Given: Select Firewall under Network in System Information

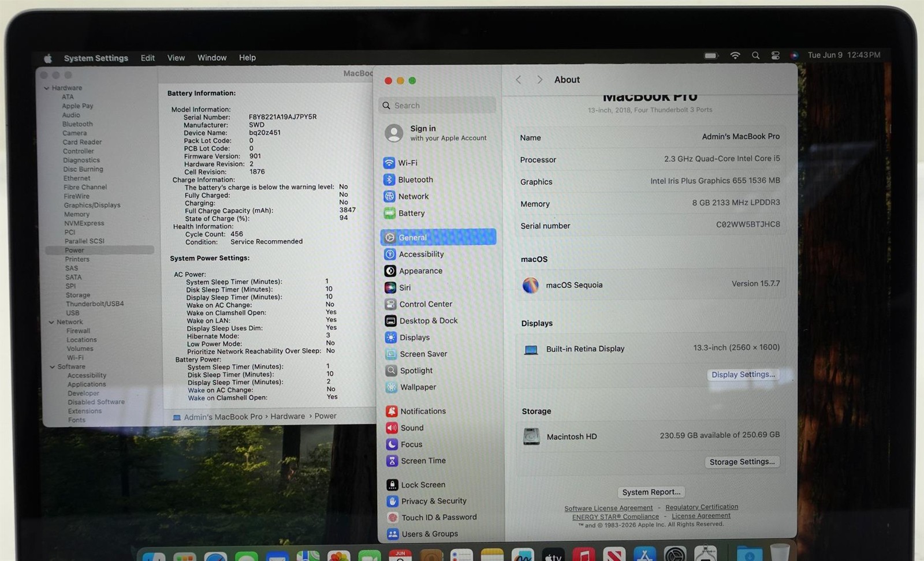Looking at the screenshot, I should click(x=79, y=331).
